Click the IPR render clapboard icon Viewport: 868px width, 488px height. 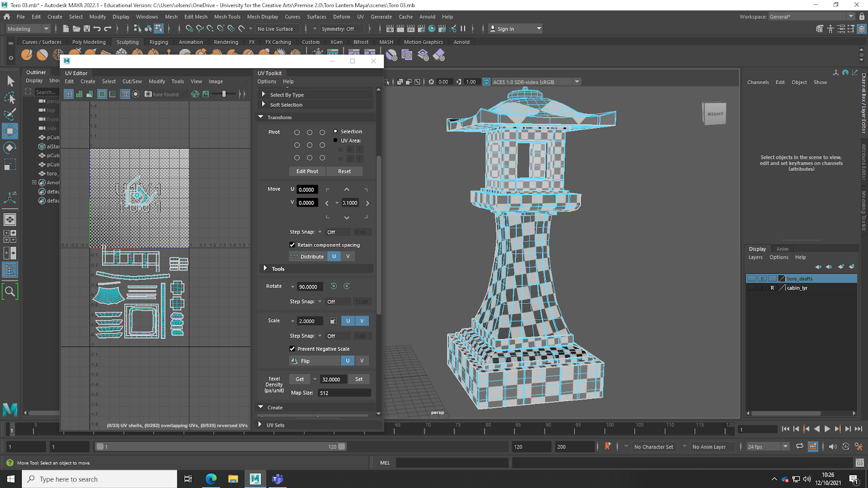tap(411, 29)
